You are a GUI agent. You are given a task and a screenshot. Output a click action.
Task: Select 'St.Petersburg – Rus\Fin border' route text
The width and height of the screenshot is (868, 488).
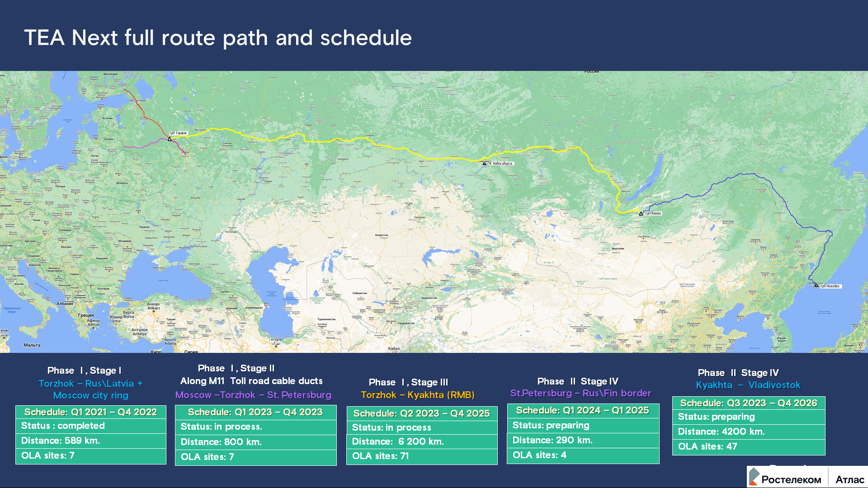(x=581, y=393)
